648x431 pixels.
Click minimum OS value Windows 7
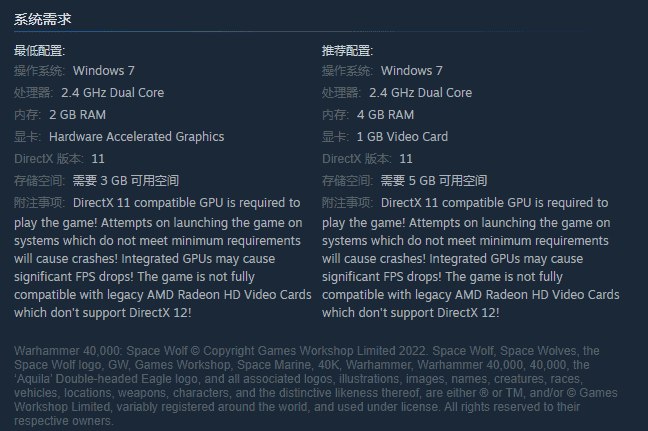(104, 71)
